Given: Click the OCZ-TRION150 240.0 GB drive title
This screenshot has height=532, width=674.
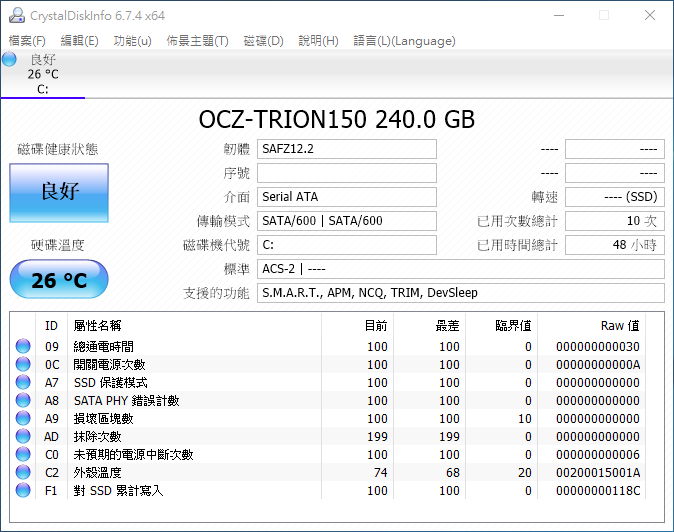Looking at the screenshot, I should pyautogui.click(x=337, y=119).
